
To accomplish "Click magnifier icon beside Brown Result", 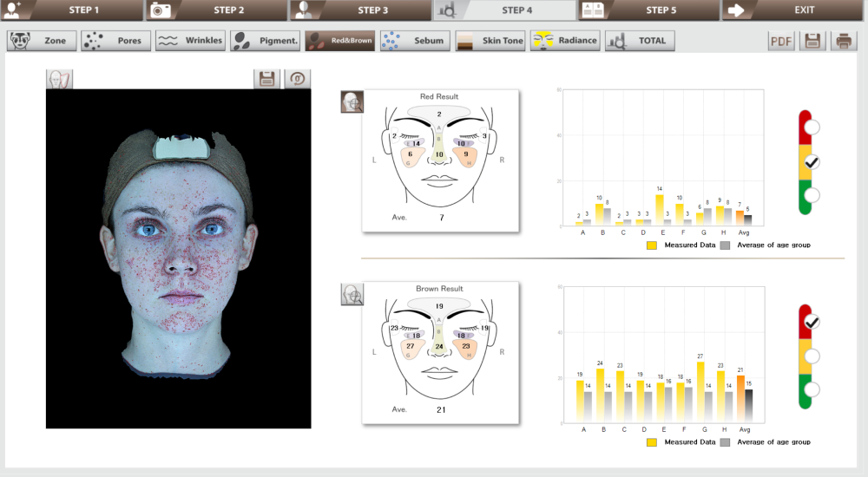I will coord(352,294).
